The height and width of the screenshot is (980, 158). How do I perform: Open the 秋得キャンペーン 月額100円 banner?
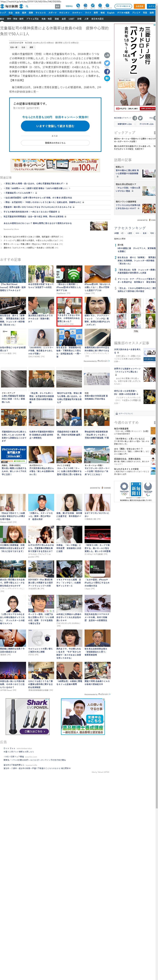pyautogui.click(x=55, y=165)
